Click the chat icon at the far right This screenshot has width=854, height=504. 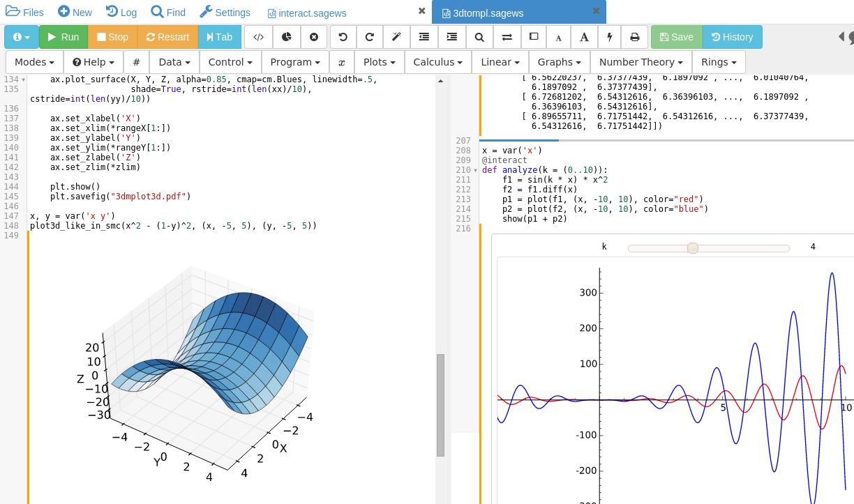(851, 37)
